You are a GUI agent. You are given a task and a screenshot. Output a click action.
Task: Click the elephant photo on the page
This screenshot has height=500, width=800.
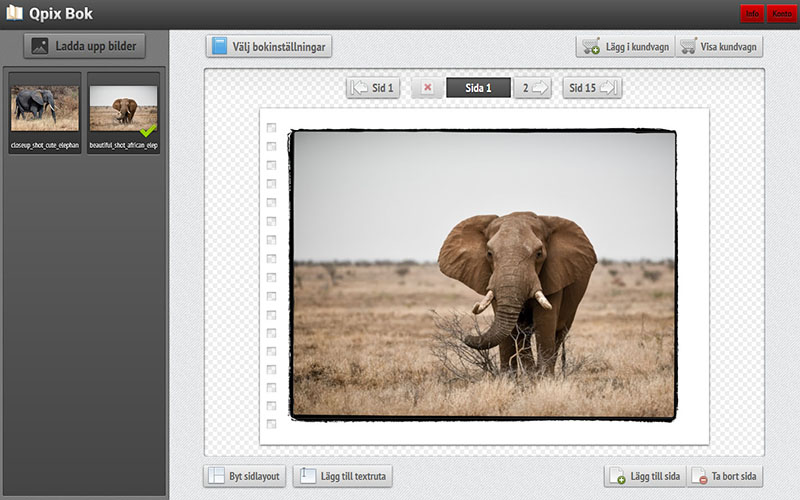(x=483, y=274)
